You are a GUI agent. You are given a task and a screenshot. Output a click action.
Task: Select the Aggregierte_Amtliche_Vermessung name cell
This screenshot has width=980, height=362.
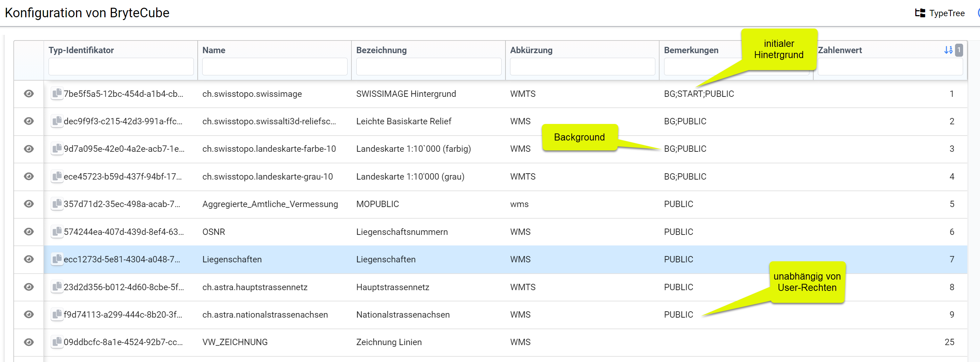click(x=270, y=204)
